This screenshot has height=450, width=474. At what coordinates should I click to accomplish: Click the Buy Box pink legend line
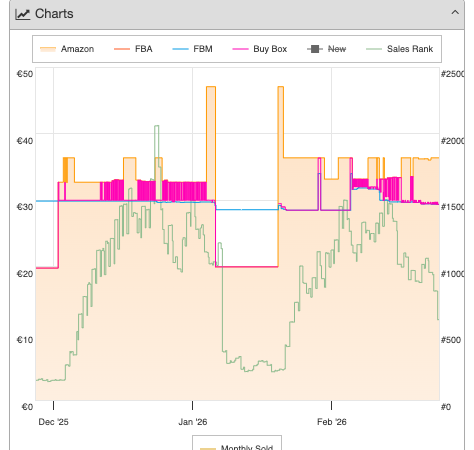(x=240, y=49)
